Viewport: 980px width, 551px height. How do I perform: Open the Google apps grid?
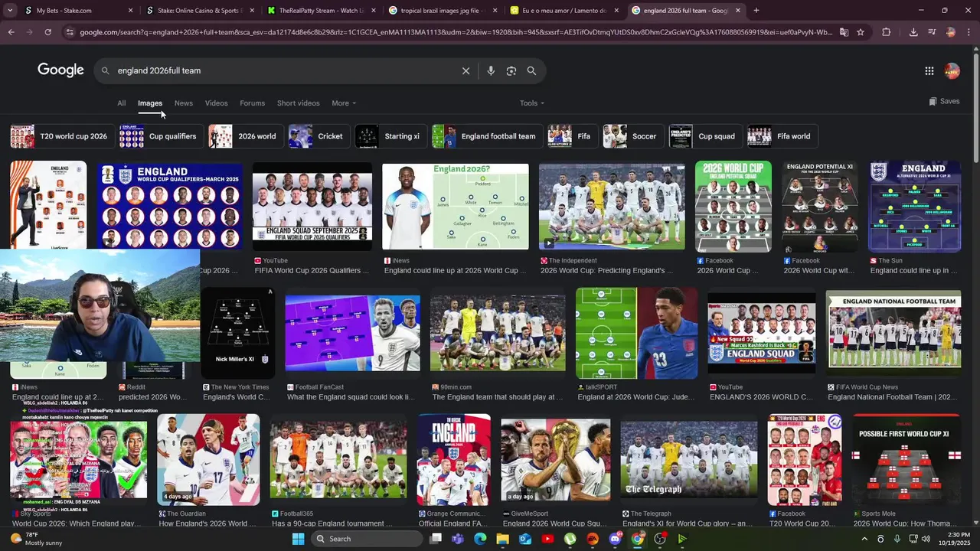click(929, 70)
